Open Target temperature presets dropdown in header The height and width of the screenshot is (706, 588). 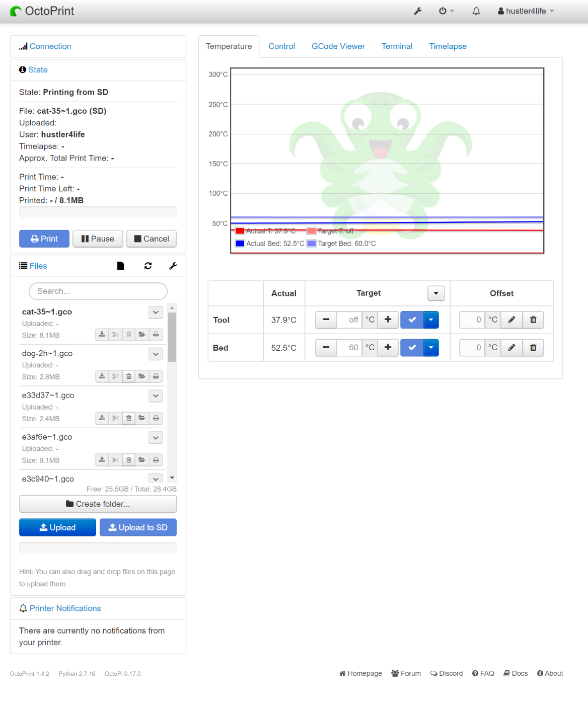[436, 293]
